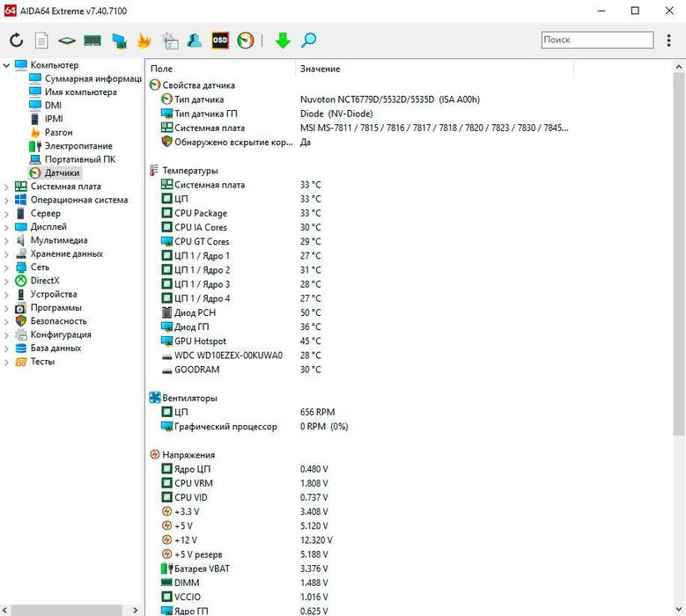Expand the Операционная система tree node
The width and height of the screenshot is (686, 616).
(x=6, y=201)
